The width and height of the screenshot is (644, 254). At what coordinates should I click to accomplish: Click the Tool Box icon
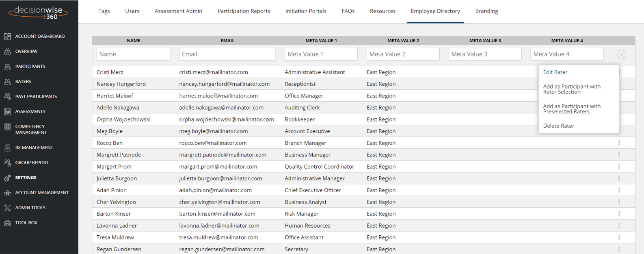(7, 223)
